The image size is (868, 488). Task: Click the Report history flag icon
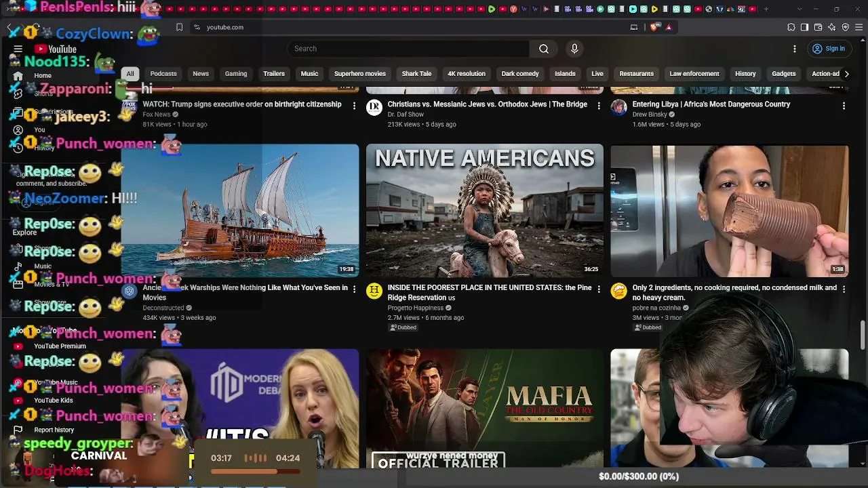click(x=18, y=430)
